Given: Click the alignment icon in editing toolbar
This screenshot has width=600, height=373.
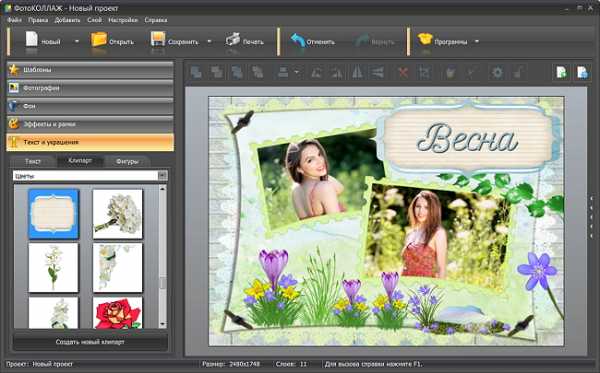Looking at the screenshot, I should (x=283, y=72).
